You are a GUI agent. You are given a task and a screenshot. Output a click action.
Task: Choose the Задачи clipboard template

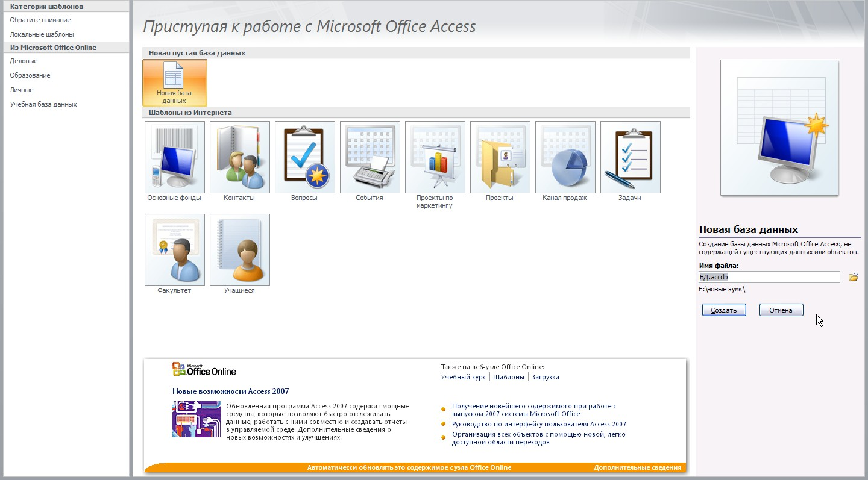point(631,157)
